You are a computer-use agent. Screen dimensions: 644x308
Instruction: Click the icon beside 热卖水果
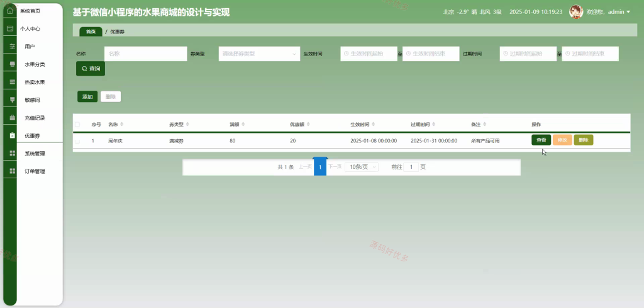tap(13, 82)
